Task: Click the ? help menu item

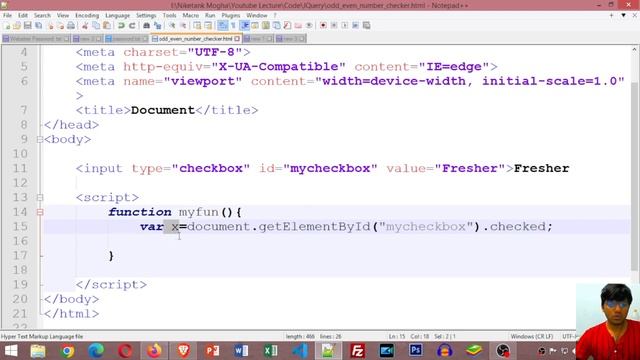Action: tap(275, 15)
